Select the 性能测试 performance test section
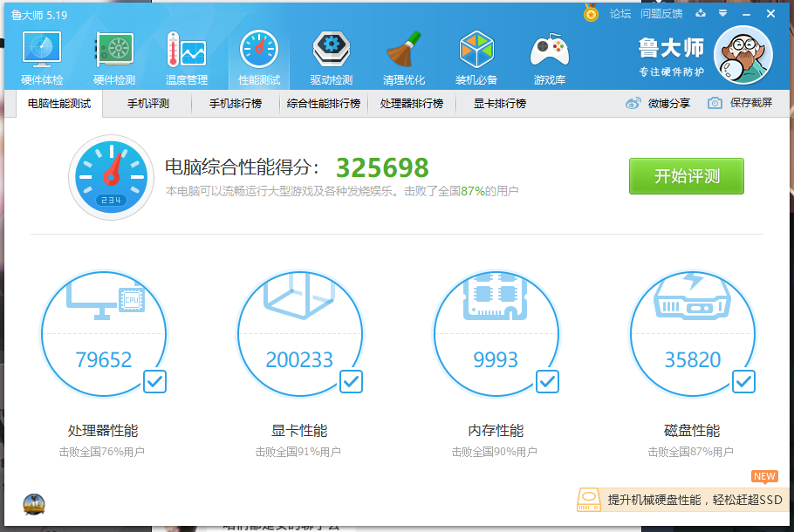The height and width of the screenshot is (532, 794). pos(259,58)
